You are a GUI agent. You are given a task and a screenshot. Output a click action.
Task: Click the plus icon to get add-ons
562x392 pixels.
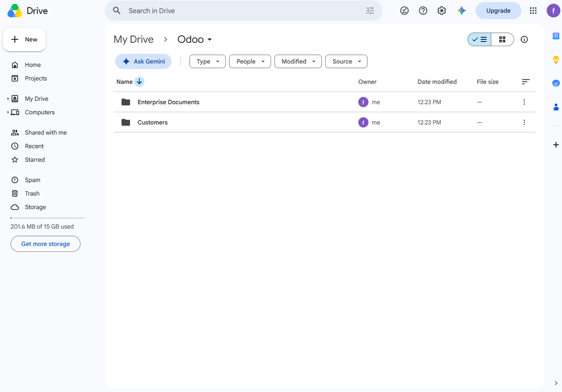pos(556,145)
